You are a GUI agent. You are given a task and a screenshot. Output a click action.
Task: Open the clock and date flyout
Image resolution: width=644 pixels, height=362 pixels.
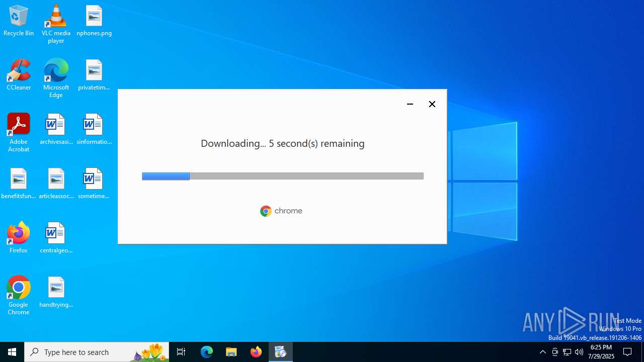pyautogui.click(x=601, y=352)
